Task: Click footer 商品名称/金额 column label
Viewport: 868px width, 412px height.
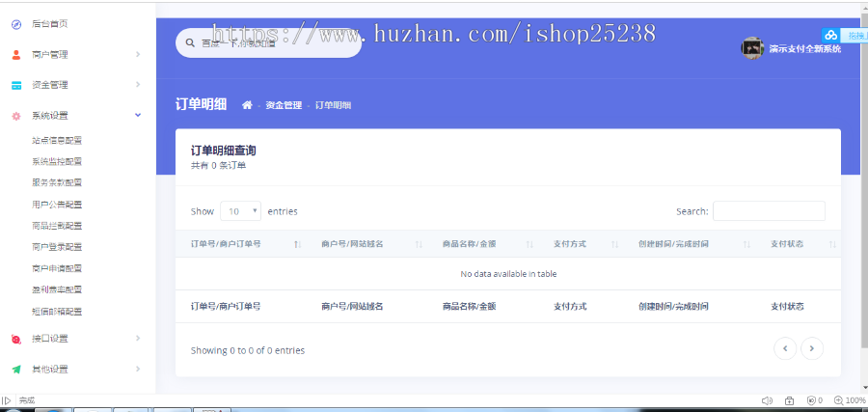Action: [469, 306]
